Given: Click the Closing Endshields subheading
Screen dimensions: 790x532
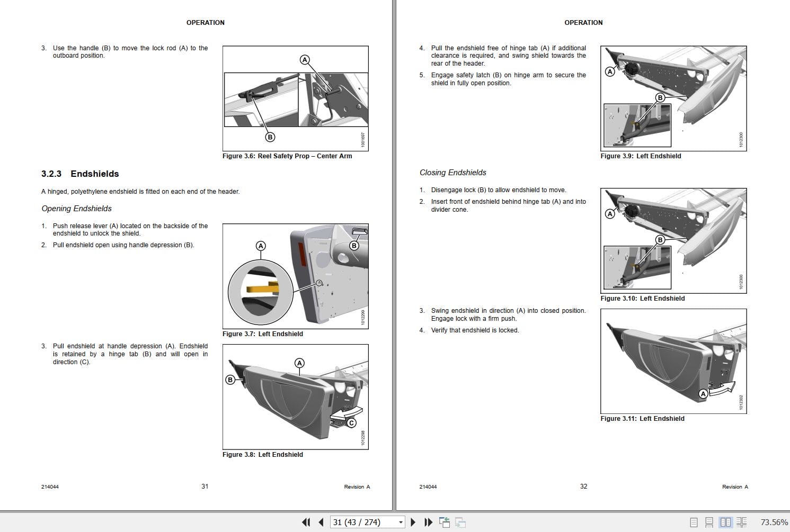Looking at the screenshot, I should point(452,173).
